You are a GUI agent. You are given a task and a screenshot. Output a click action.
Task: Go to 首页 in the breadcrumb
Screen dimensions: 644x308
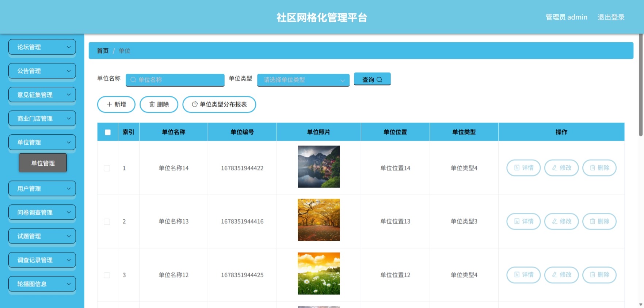click(x=103, y=51)
